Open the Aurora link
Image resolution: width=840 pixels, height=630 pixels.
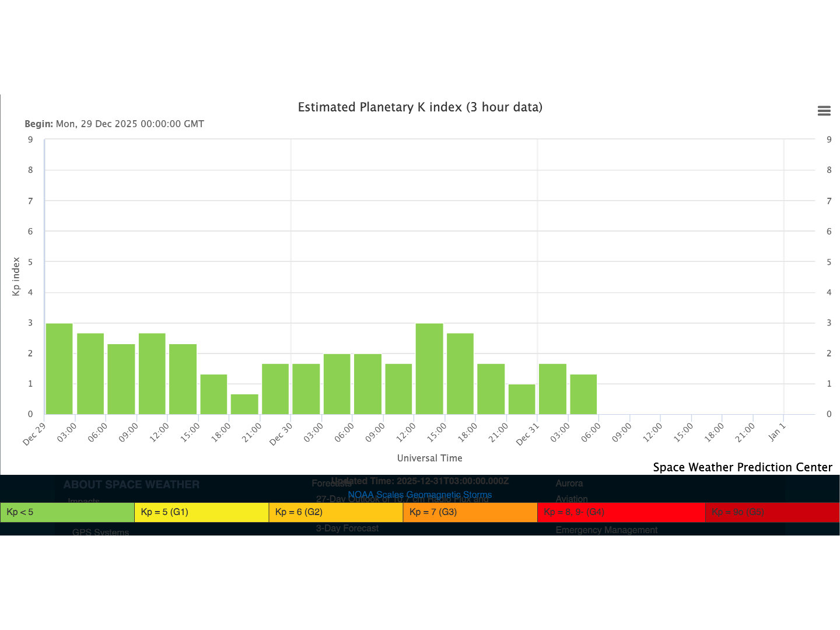(x=569, y=484)
